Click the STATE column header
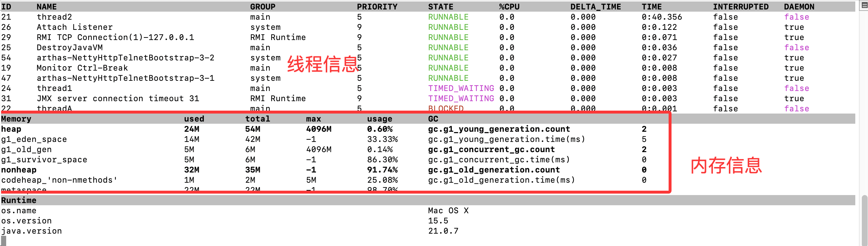 click(441, 7)
